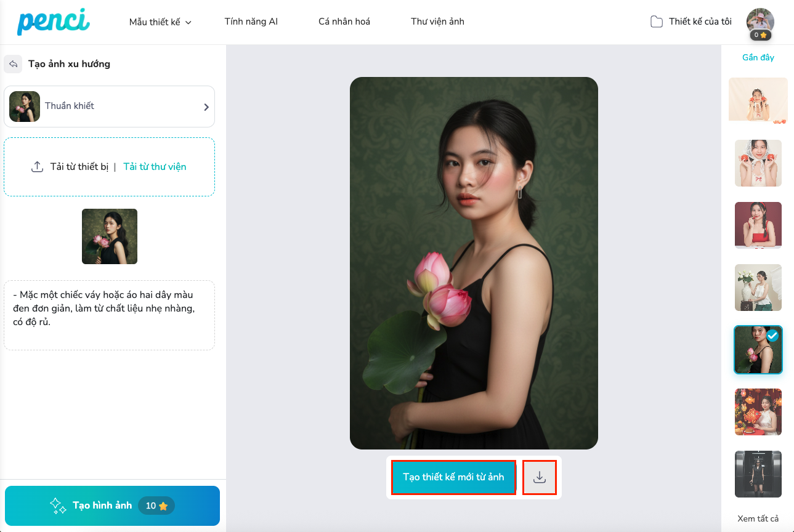The image size is (794, 532).
Task: Open the user profile avatar
Action: [x=760, y=20]
